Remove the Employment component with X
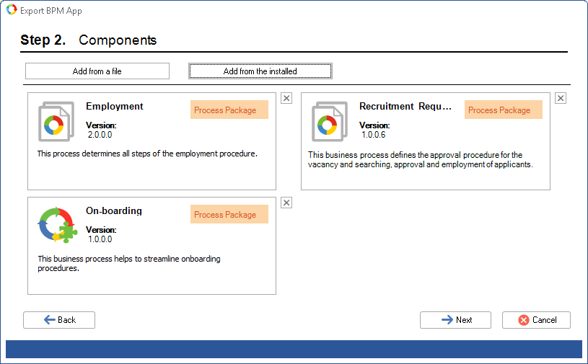 point(286,99)
